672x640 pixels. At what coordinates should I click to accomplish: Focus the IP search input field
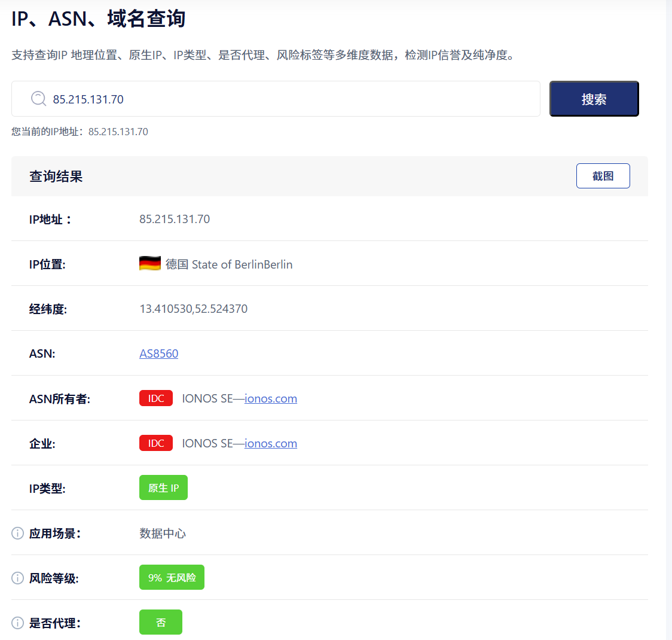pyautogui.click(x=287, y=99)
